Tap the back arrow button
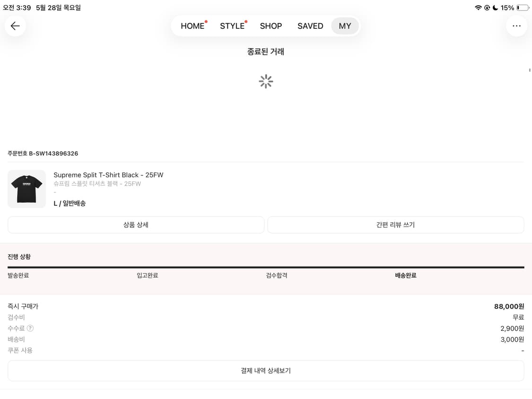This screenshot has width=532, height=399. pos(15,26)
